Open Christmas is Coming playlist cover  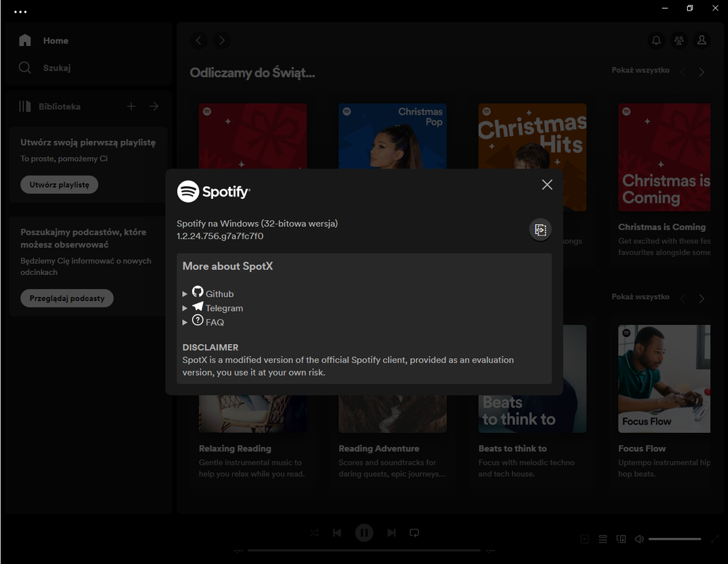tap(664, 157)
